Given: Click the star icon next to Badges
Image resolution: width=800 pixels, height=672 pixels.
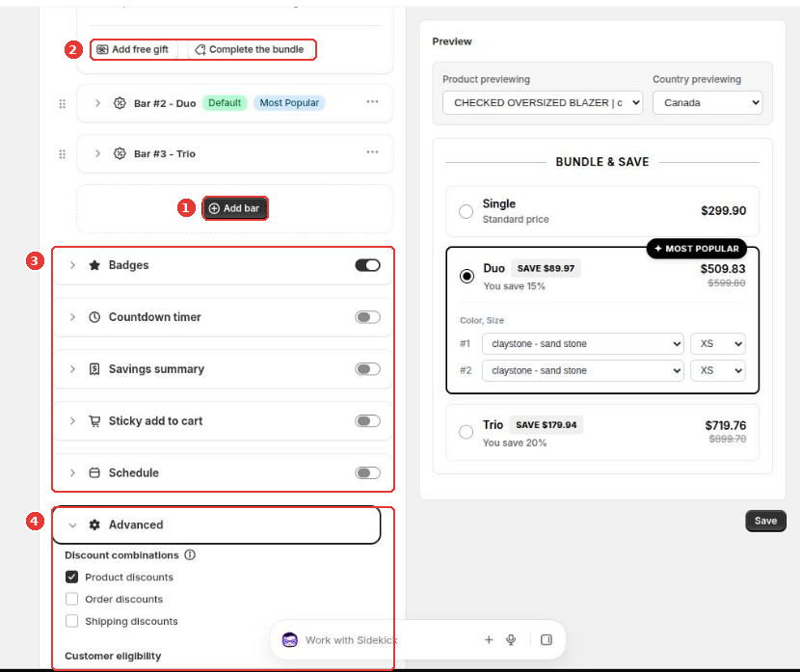Looking at the screenshot, I should pyautogui.click(x=94, y=265).
